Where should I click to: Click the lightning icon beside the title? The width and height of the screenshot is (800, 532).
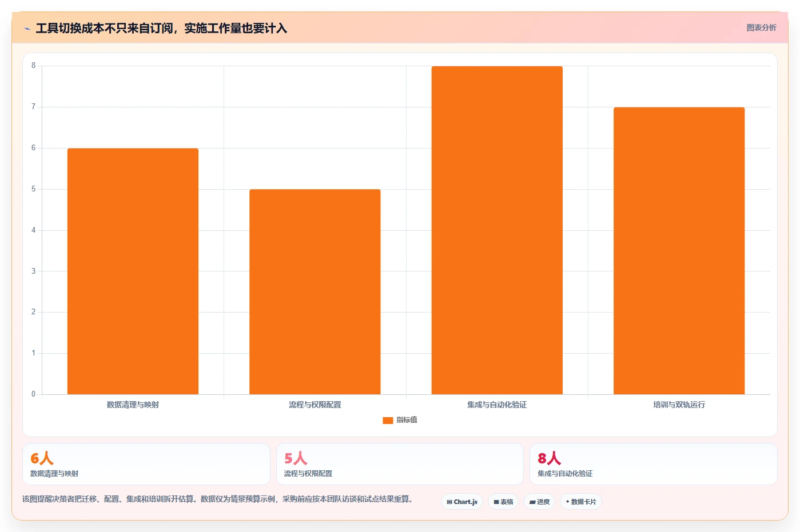(27, 28)
